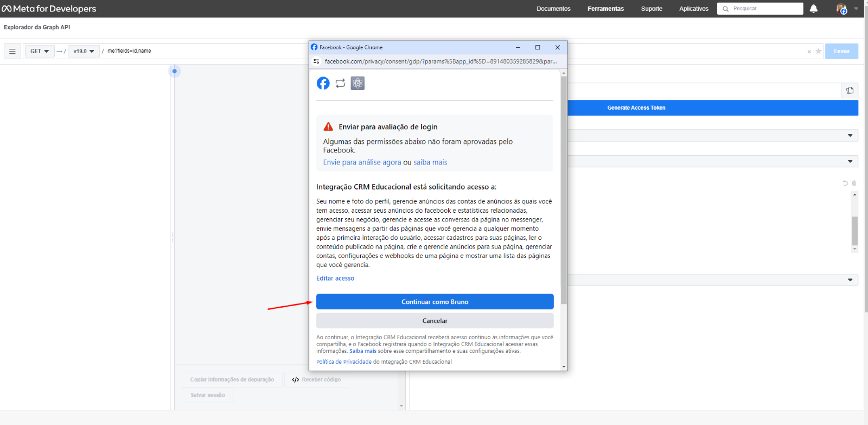Image resolution: width=868 pixels, height=425 pixels.
Task: Clear the query with the X icon
Action: [809, 52]
